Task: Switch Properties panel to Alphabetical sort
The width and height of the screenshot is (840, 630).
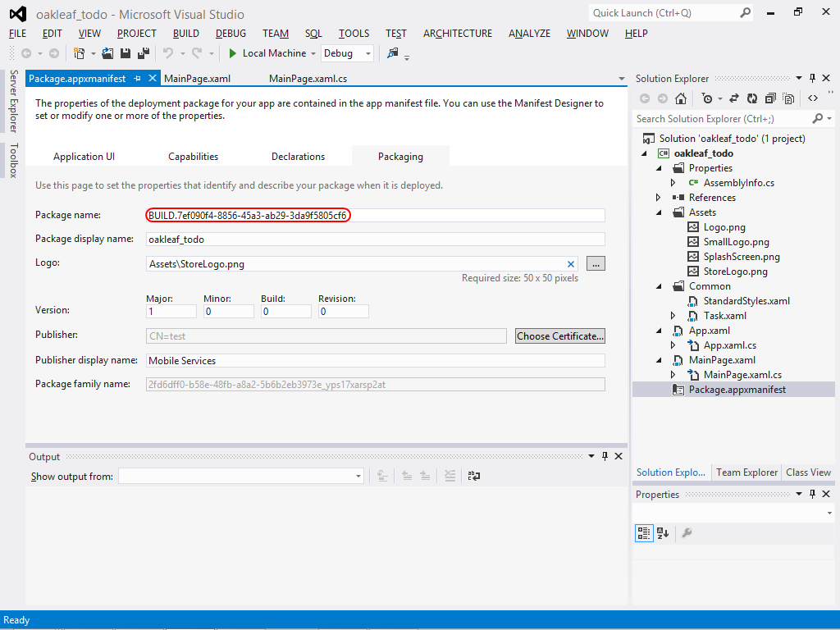Action: 663,533
